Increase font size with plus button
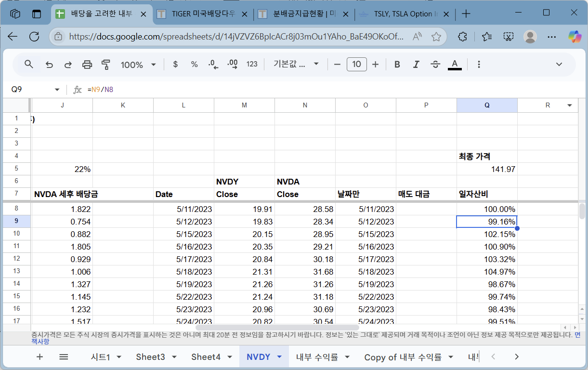 click(x=376, y=65)
